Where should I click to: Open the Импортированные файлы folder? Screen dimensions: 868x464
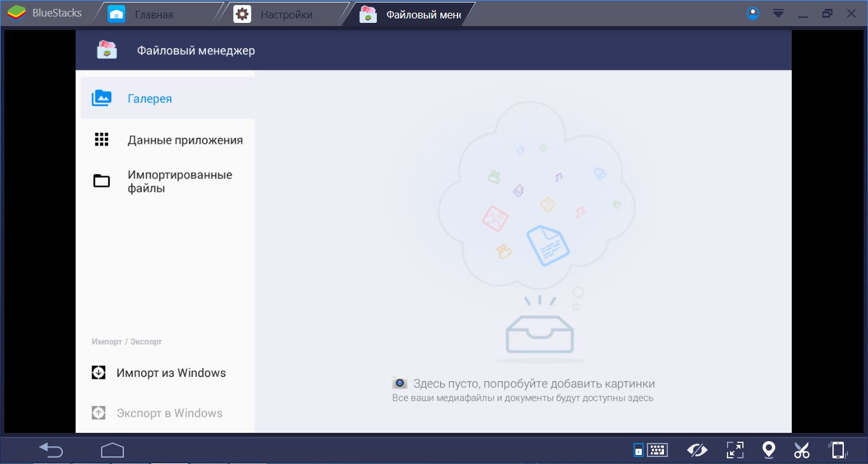click(179, 182)
